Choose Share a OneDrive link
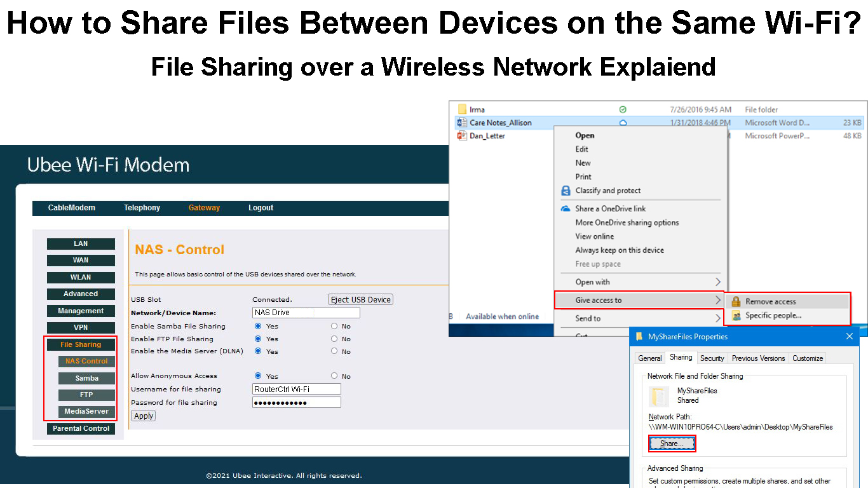Image resolution: width=868 pixels, height=488 pixels. [610, 208]
